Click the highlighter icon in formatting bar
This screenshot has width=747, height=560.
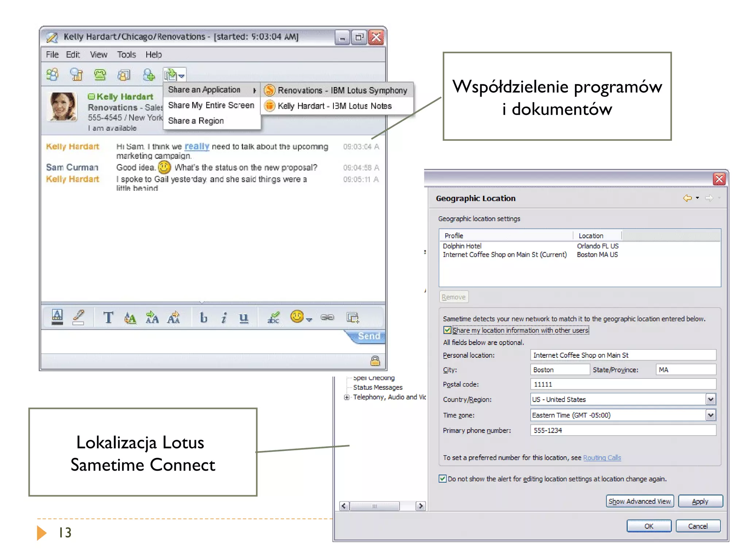pos(78,317)
